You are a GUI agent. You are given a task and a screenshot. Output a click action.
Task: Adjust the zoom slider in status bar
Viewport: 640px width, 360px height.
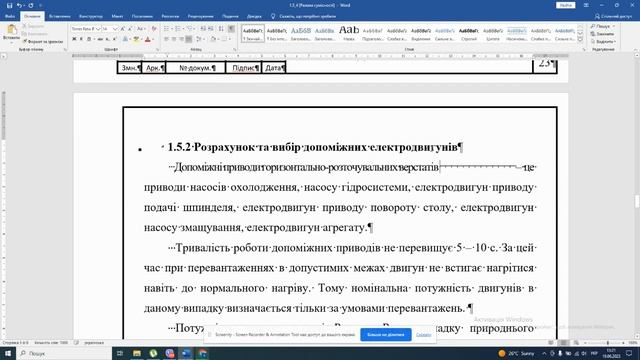pos(607,343)
